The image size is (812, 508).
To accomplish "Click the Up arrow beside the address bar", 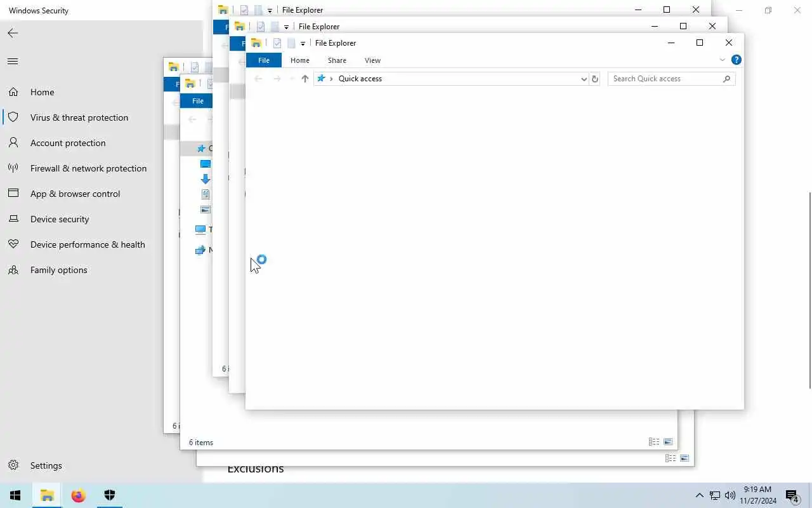I will (304, 79).
